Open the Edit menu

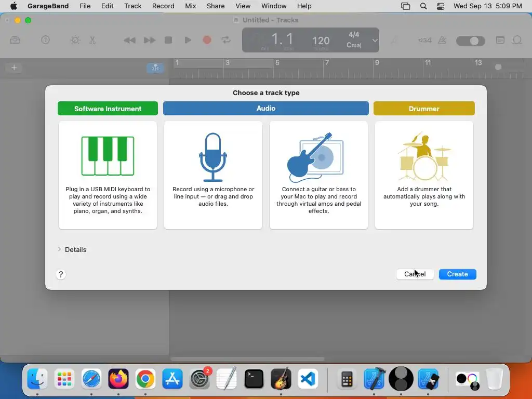pyautogui.click(x=107, y=6)
